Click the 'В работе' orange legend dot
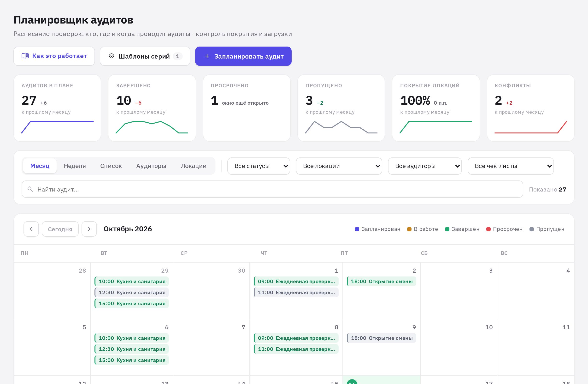The width and height of the screenshot is (588, 384). [x=409, y=229]
